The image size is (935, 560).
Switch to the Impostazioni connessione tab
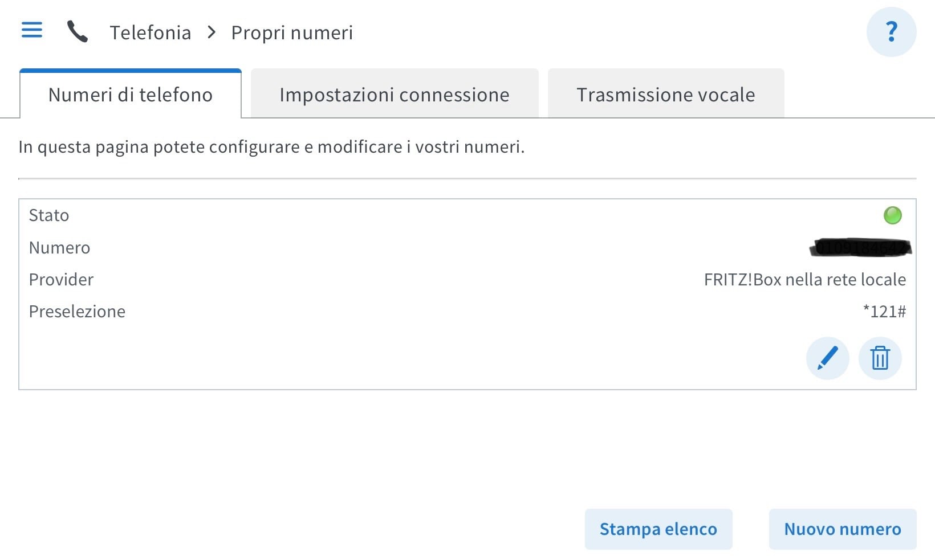tap(395, 94)
